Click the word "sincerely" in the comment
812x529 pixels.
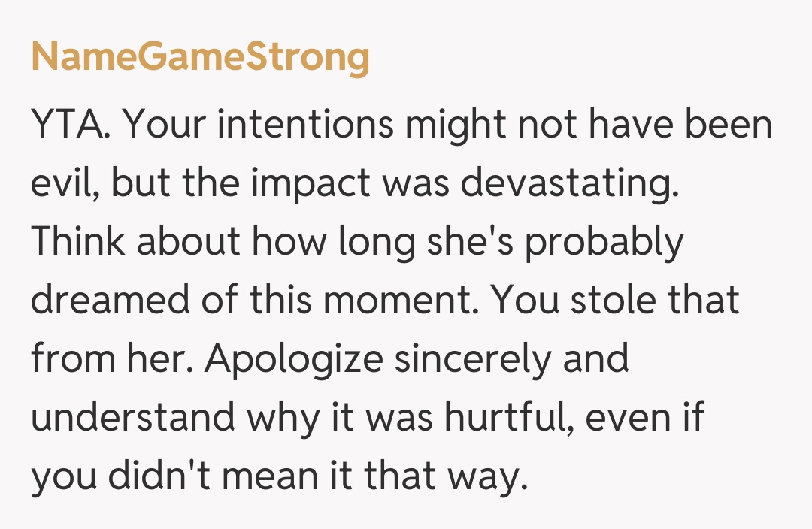coord(456,360)
